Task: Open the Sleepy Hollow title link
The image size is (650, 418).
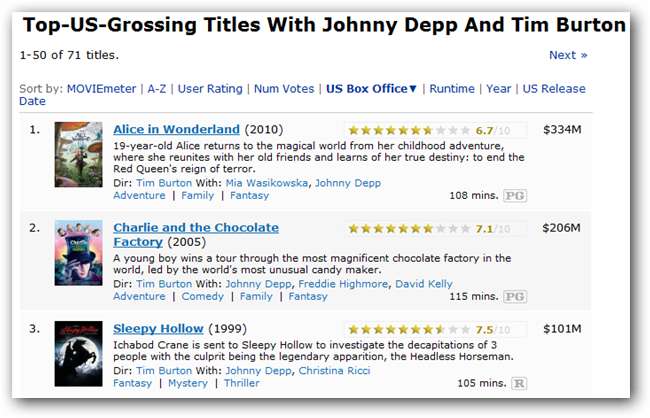Action: pyautogui.click(x=158, y=328)
